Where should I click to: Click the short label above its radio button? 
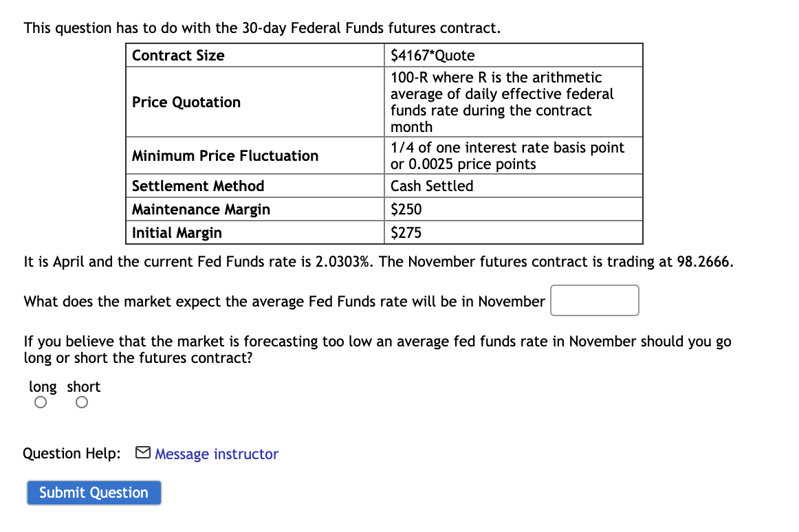click(x=83, y=386)
